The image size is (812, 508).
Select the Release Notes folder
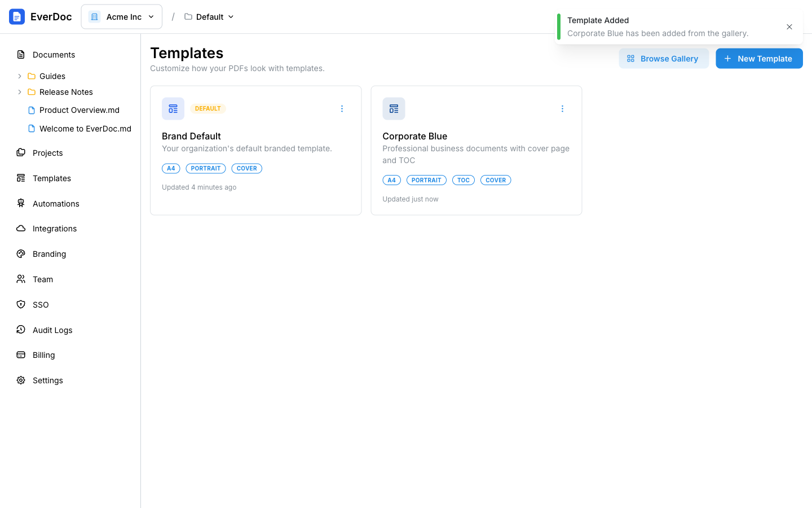point(66,92)
